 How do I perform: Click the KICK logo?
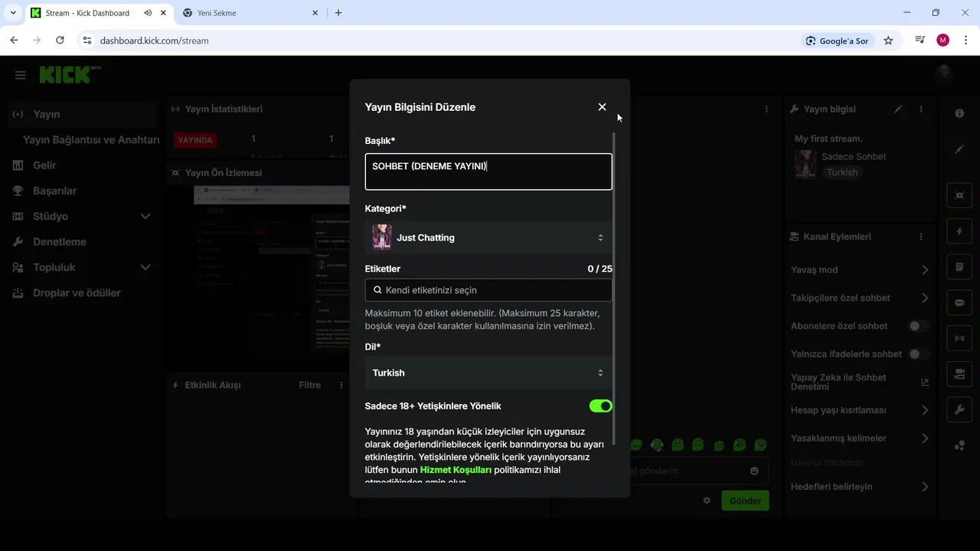pos(66,74)
